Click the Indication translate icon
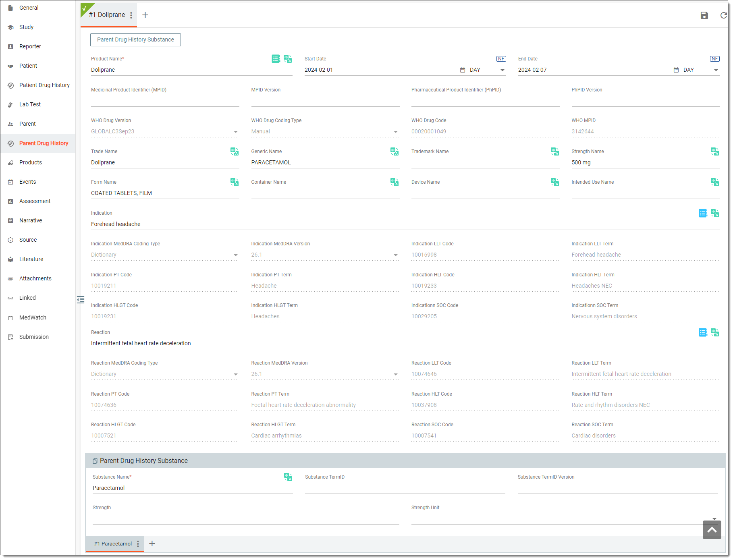The height and width of the screenshot is (560, 733). pos(715,213)
